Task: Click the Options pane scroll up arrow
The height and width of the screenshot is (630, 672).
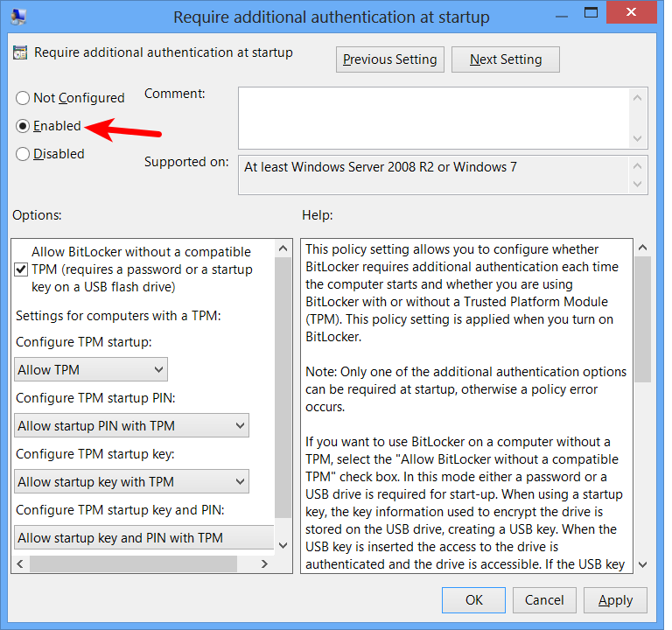Action: [x=283, y=248]
